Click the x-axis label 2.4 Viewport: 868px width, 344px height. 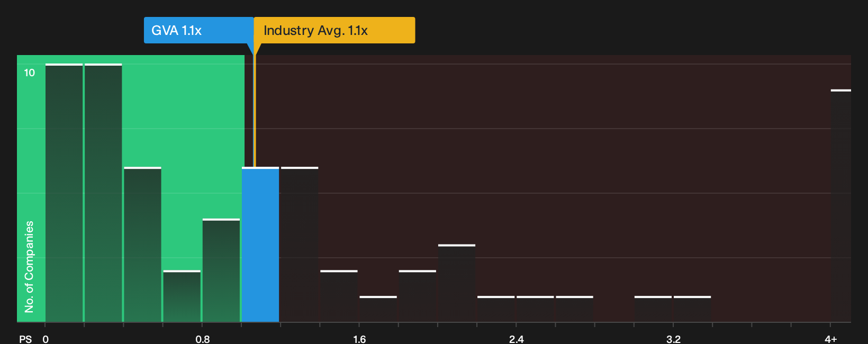[517, 339]
